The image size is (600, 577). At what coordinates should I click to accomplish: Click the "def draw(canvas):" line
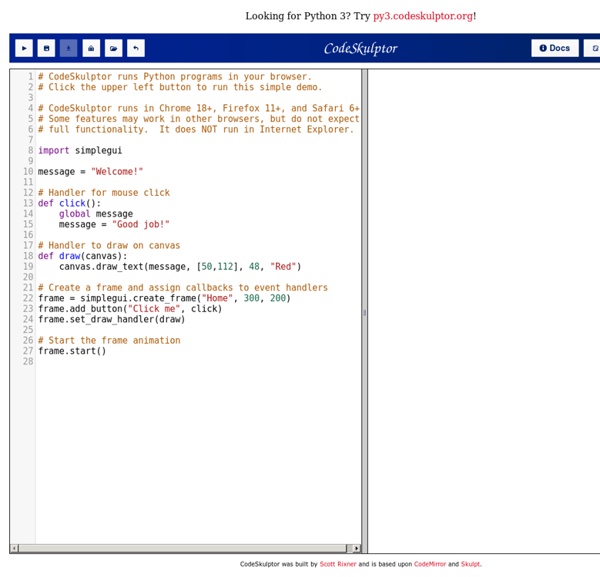(82, 256)
